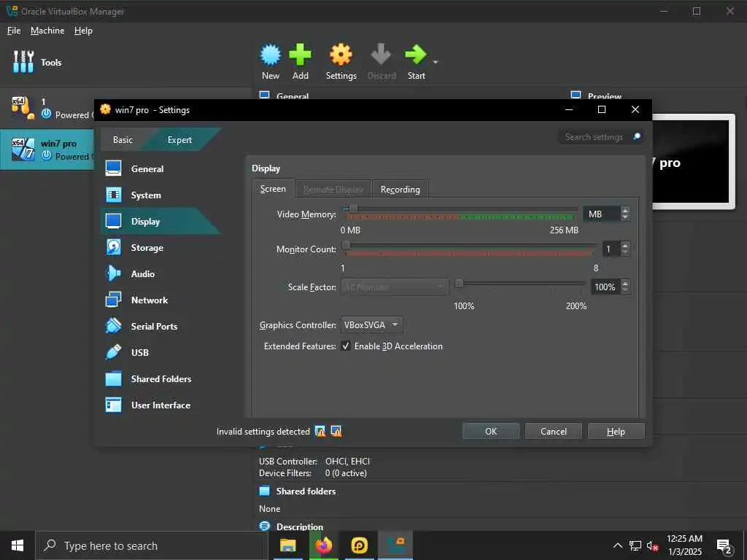Click Video Memory spinbox arrows
This screenshot has width=747, height=560.
[x=625, y=214]
